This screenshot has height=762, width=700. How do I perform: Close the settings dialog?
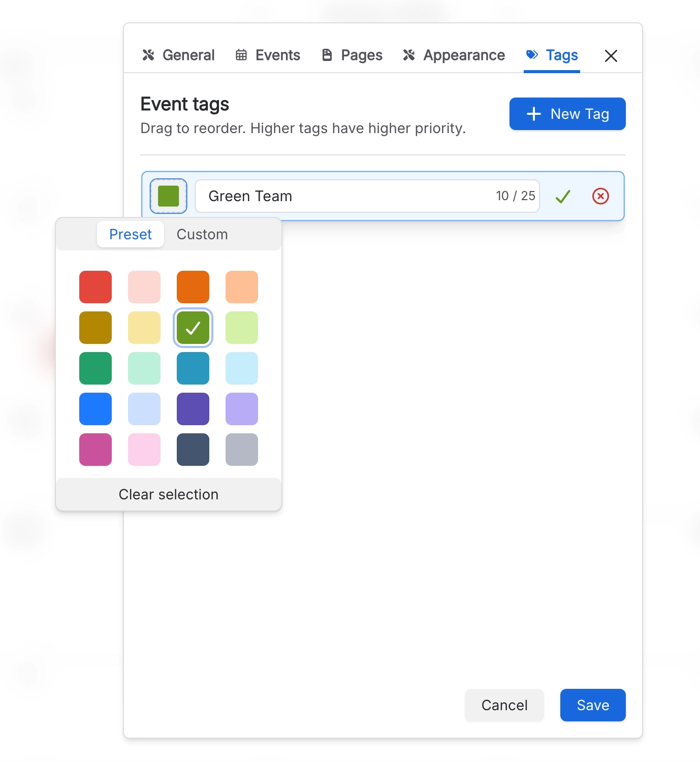pos(611,56)
